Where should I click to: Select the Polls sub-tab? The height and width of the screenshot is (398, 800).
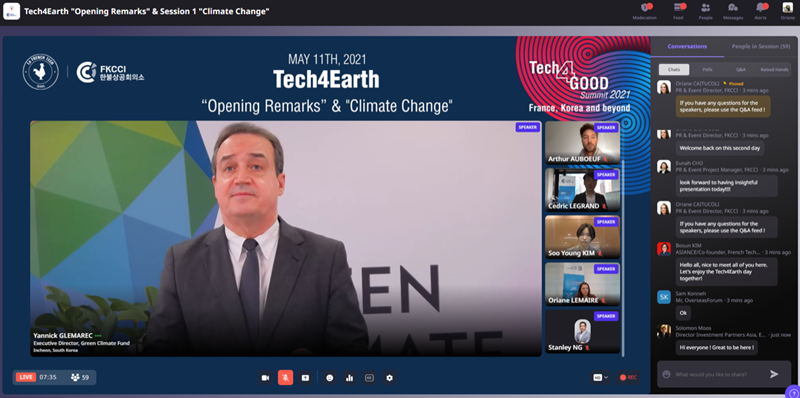[x=707, y=69]
